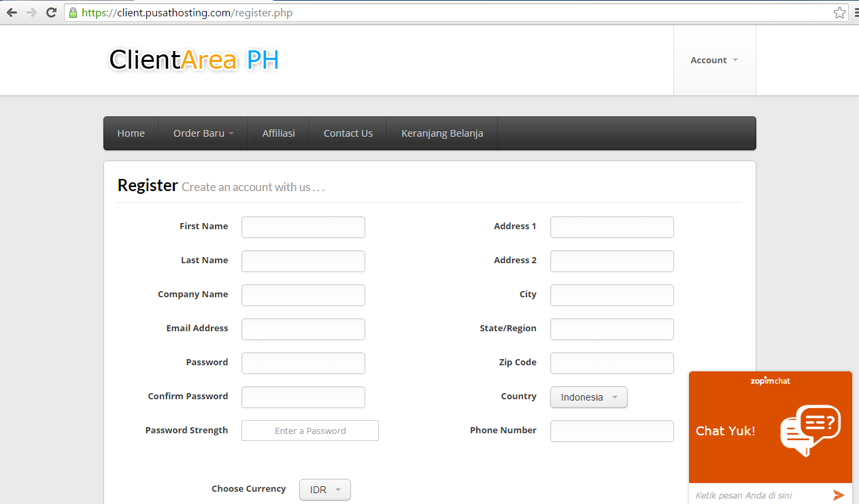Bookmark this page via the star icon
This screenshot has height=504, width=859.
point(839,12)
